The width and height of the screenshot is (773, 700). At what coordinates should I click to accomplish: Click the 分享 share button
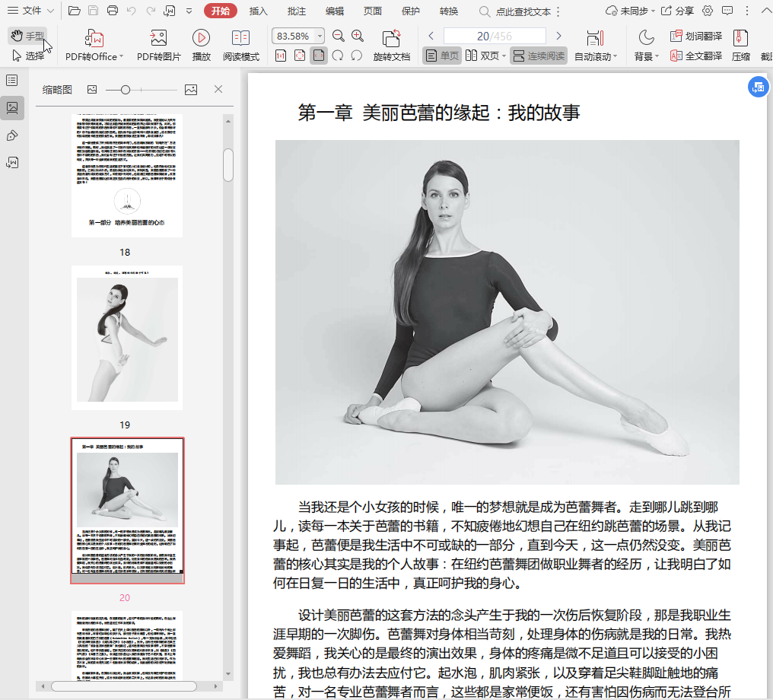677,11
